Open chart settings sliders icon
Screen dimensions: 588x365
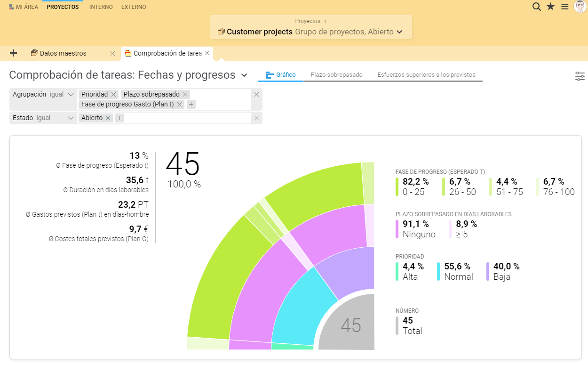click(580, 76)
